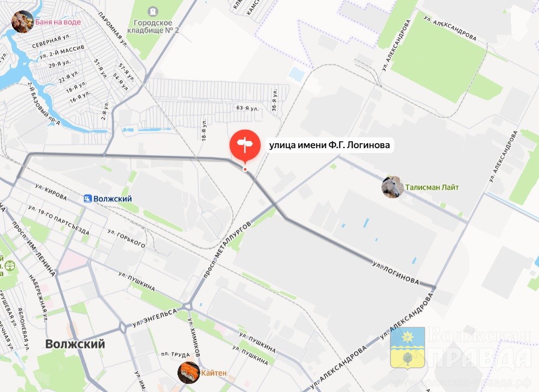539x392 pixels.
Task: Open the Кайтен sushi photo marker
Action: coord(189,373)
